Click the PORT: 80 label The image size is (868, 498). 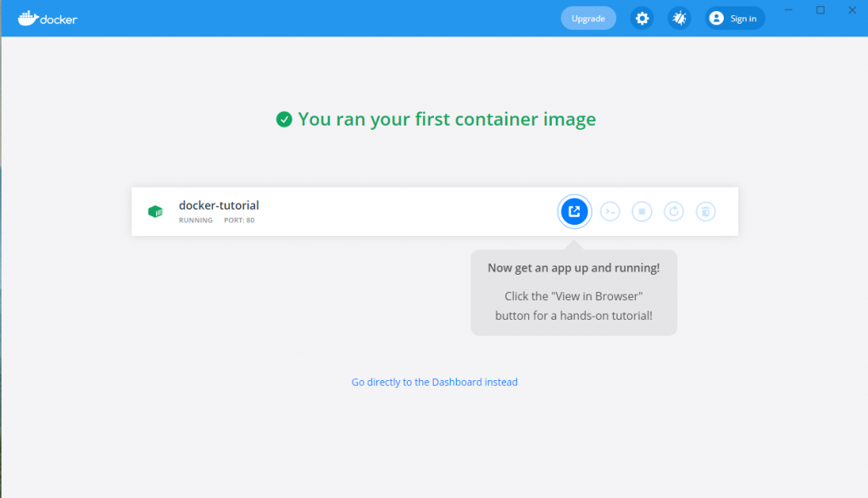pos(239,220)
